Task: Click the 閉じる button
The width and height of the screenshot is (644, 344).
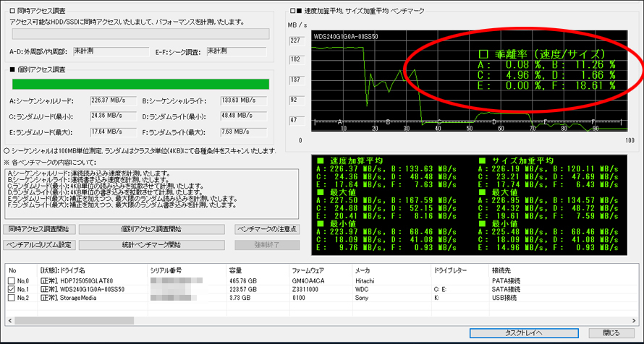Action: coord(610,333)
